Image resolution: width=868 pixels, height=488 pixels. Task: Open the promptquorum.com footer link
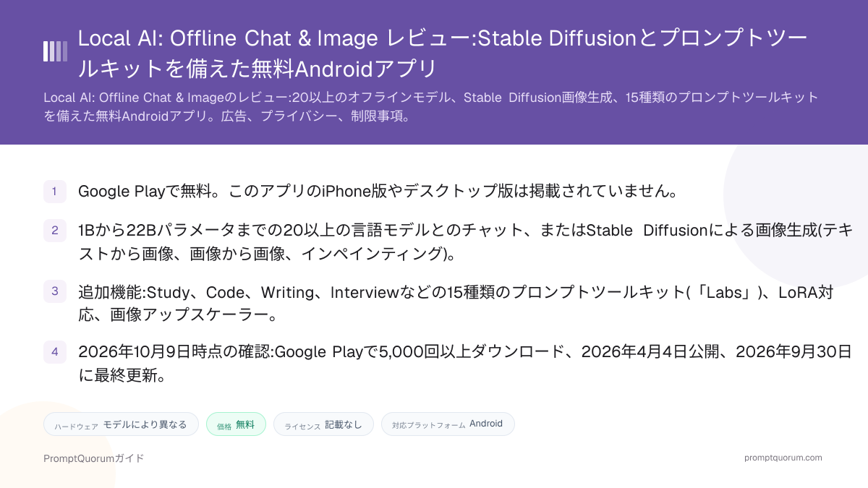tap(783, 458)
